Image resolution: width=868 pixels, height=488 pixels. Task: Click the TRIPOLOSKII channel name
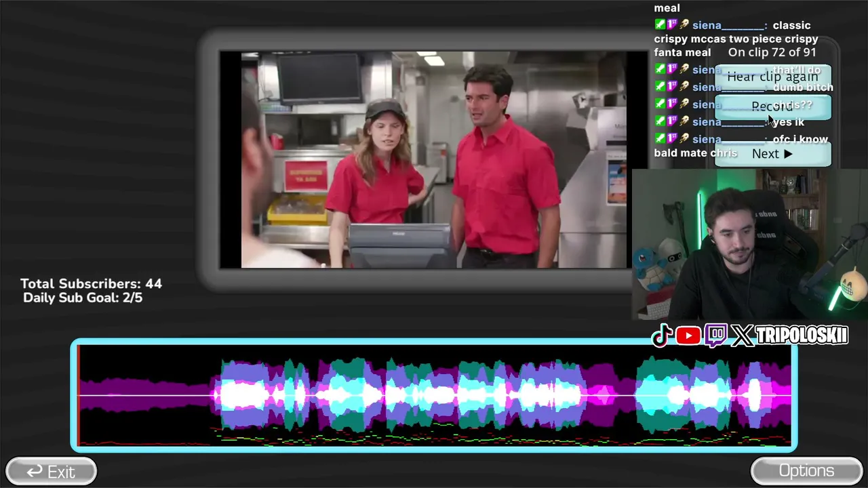pyautogui.click(x=802, y=335)
